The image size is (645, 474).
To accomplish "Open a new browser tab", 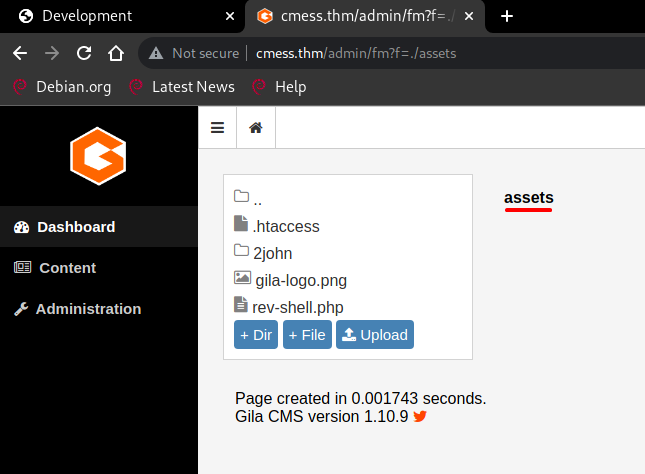I will (507, 16).
